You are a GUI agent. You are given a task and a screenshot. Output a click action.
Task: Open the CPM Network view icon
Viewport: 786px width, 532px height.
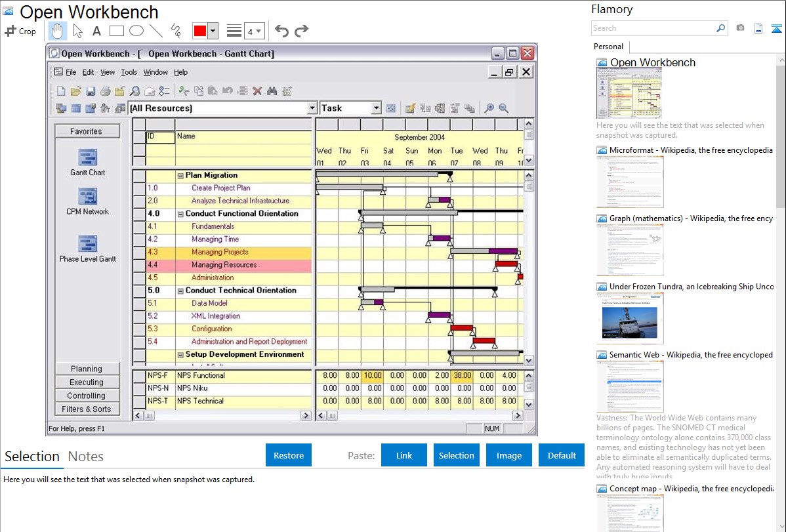click(88, 197)
